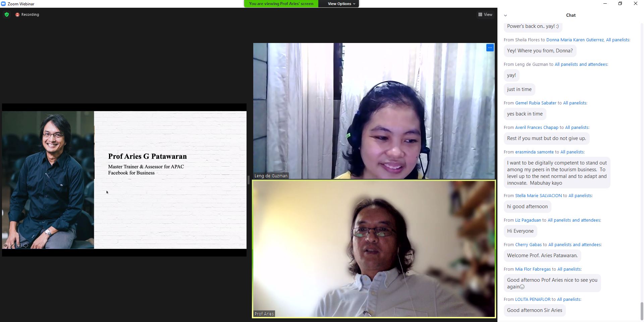Open the View layout button
This screenshot has height=322, width=644.
pos(485,14)
